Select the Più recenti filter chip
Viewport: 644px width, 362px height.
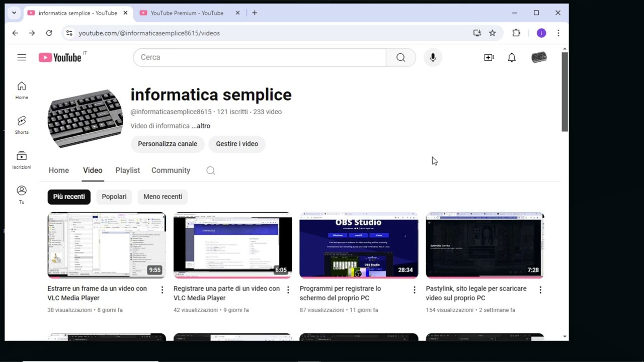(69, 197)
